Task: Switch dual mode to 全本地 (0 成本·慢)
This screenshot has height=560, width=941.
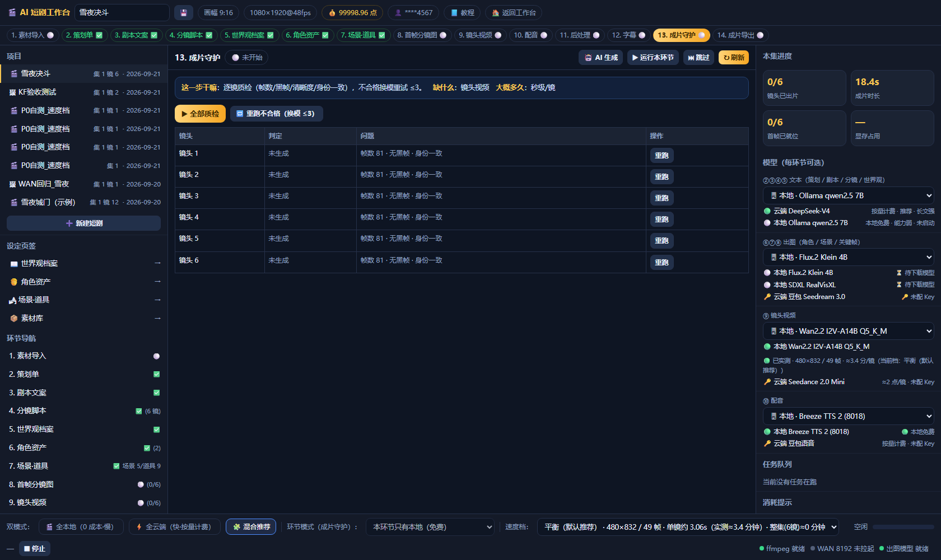Action: (81, 527)
